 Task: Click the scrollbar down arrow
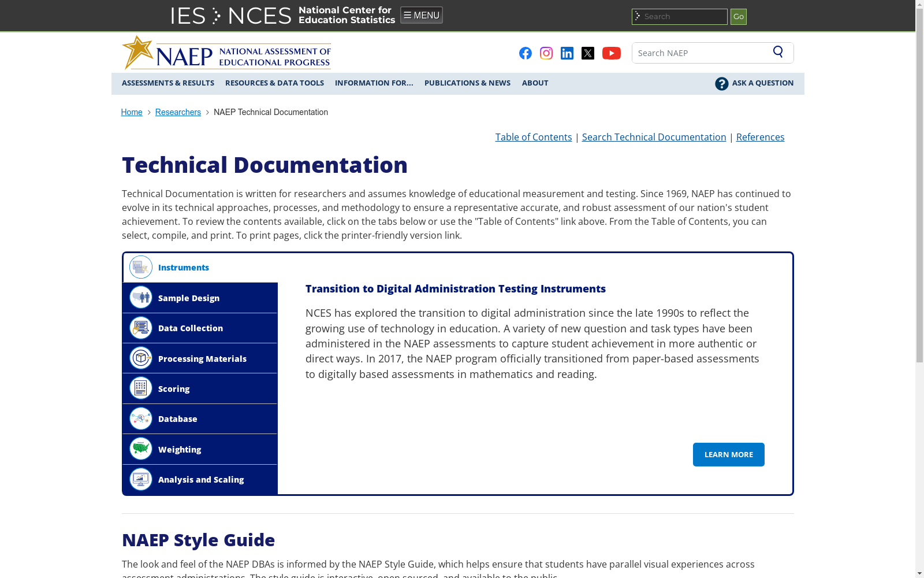pos(919,573)
